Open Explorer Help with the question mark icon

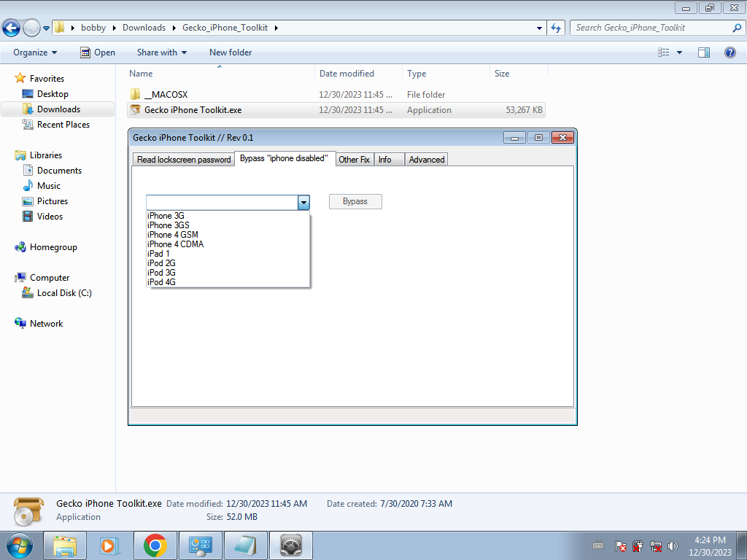coord(729,52)
